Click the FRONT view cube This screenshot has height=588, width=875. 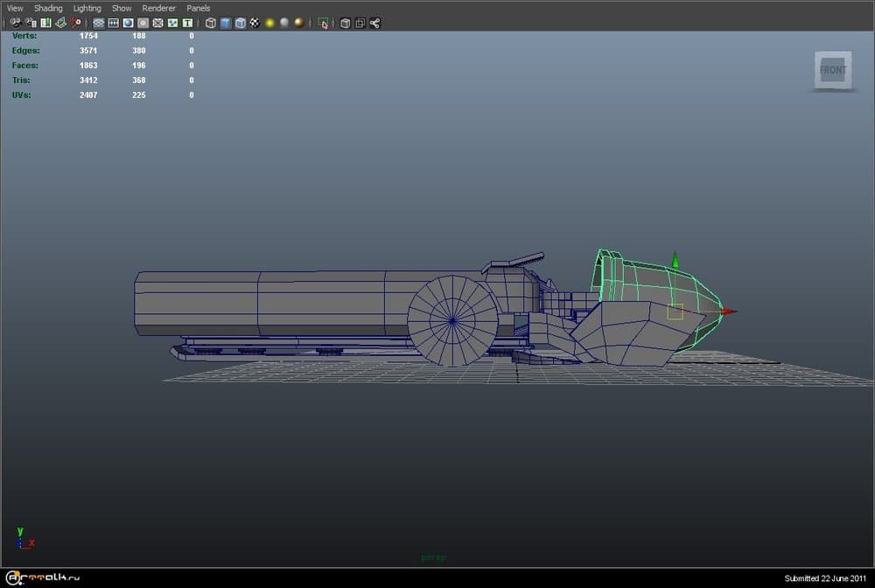tap(832, 70)
